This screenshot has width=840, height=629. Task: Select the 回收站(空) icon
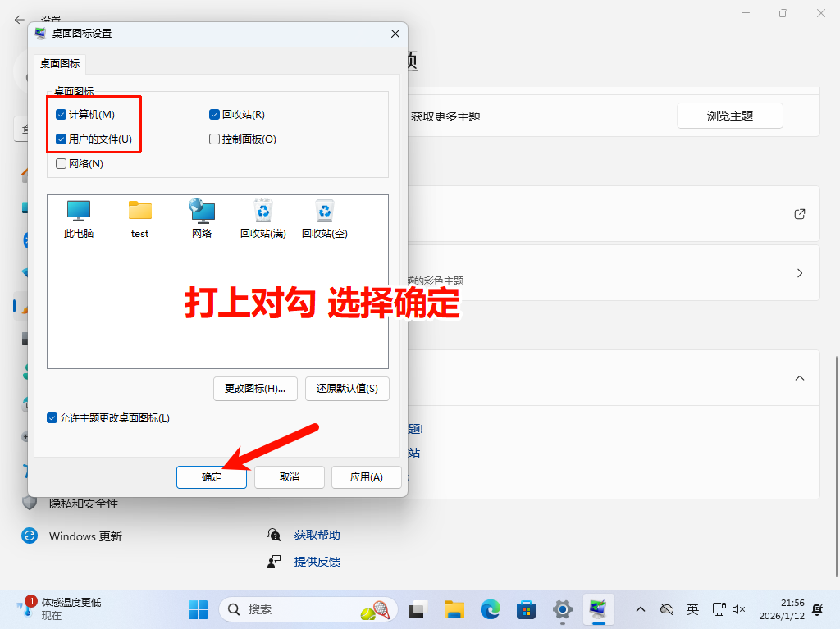pos(325,212)
